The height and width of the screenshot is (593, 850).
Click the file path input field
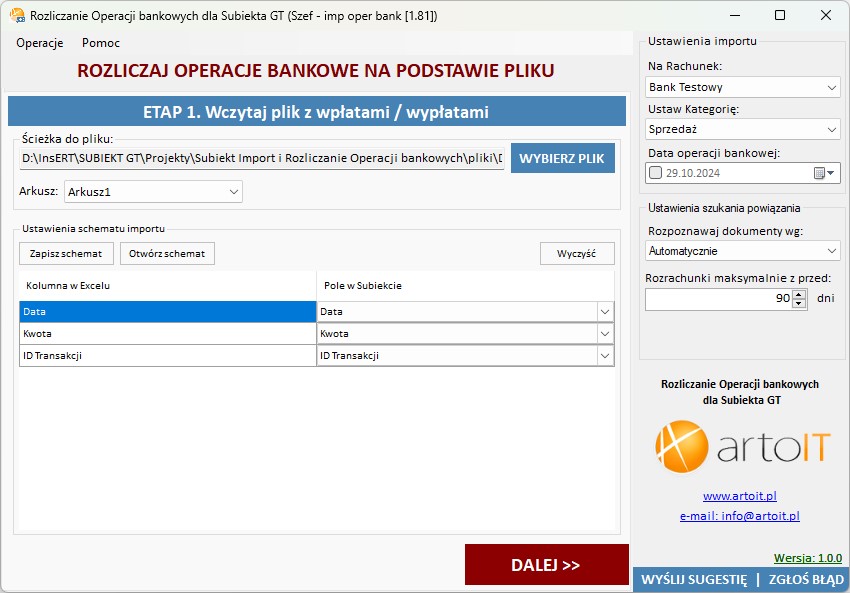[262, 158]
